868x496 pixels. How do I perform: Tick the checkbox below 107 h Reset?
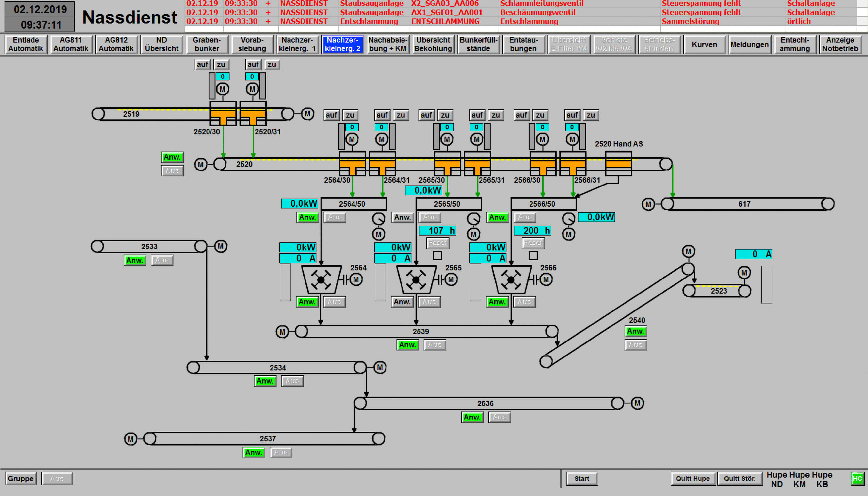[x=438, y=255]
